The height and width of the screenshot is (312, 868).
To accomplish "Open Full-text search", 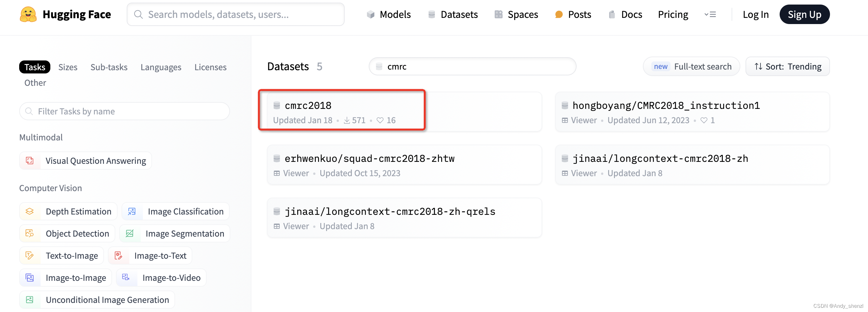I will 691,66.
